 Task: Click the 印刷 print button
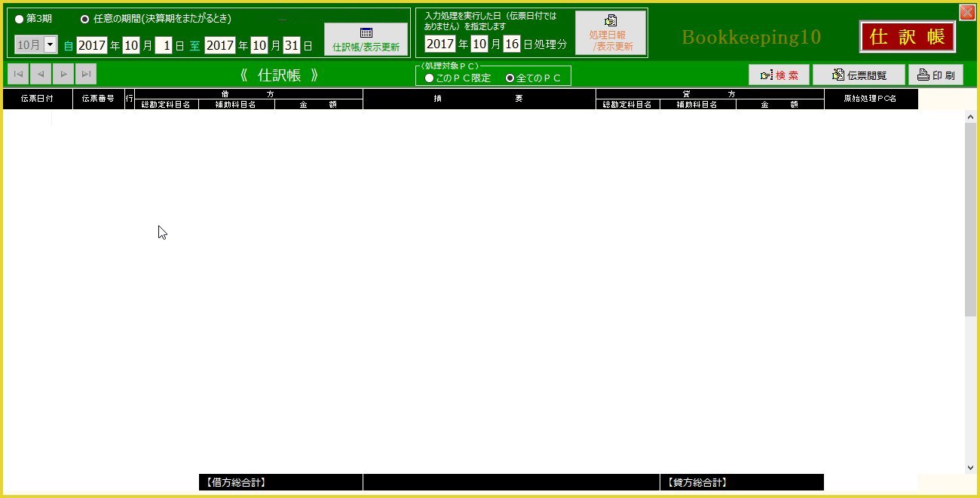point(936,75)
